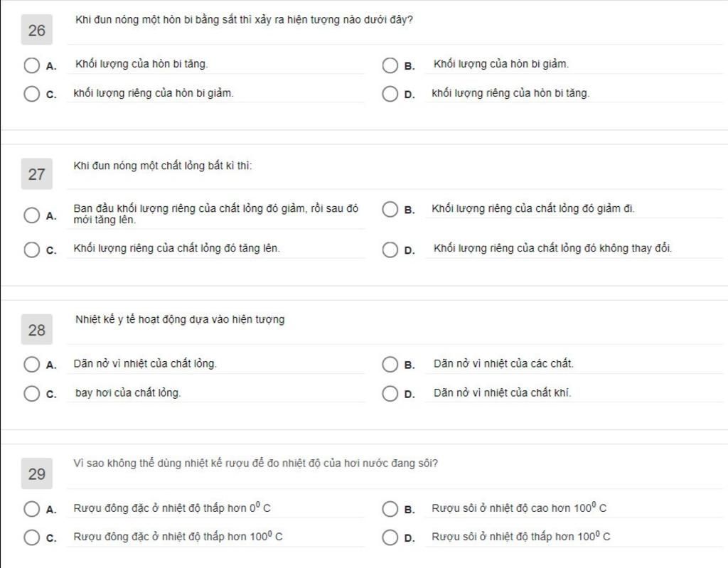
Task: Click the question number 26 badge
Action: tap(37, 30)
